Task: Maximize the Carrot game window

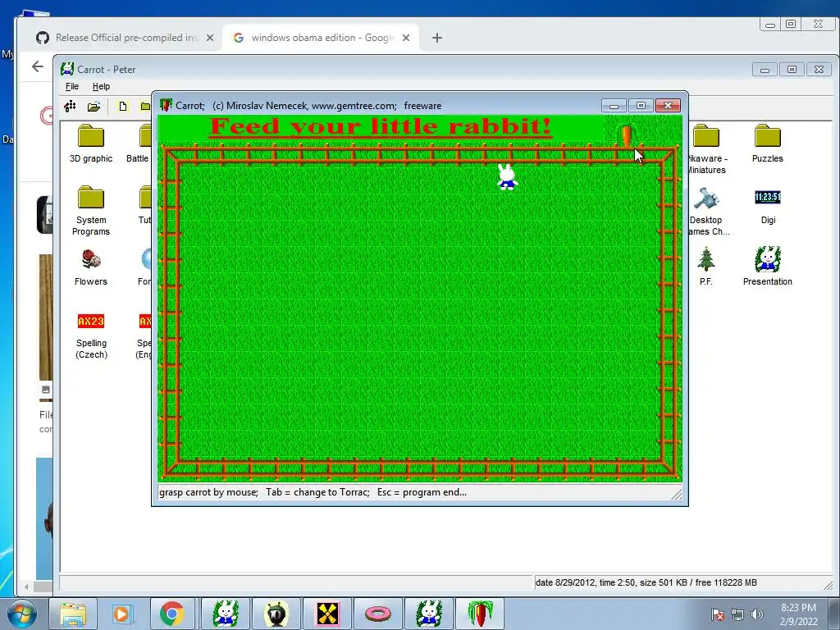Action: 641,106
